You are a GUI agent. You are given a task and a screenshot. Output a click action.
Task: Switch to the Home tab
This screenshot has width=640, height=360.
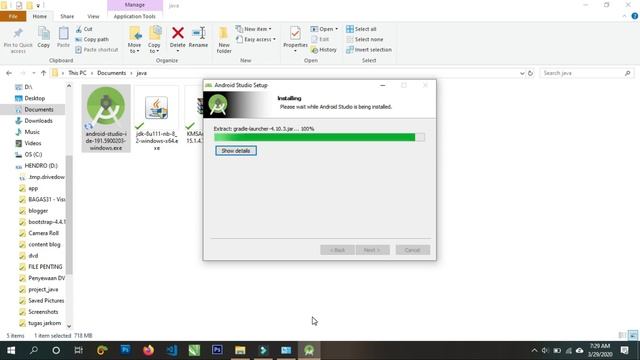pos(40,16)
